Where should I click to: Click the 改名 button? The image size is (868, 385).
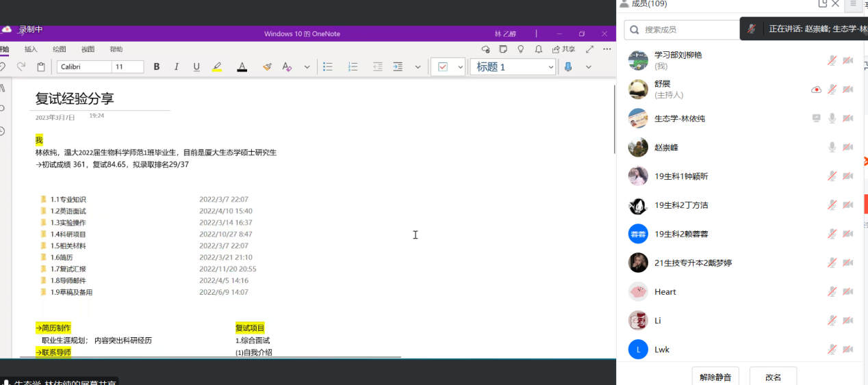pyautogui.click(x=773, y=377)
